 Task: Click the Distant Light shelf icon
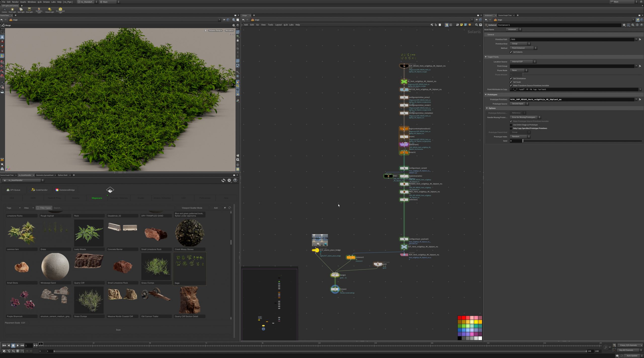pyautogui.click(x=50, y=10)
